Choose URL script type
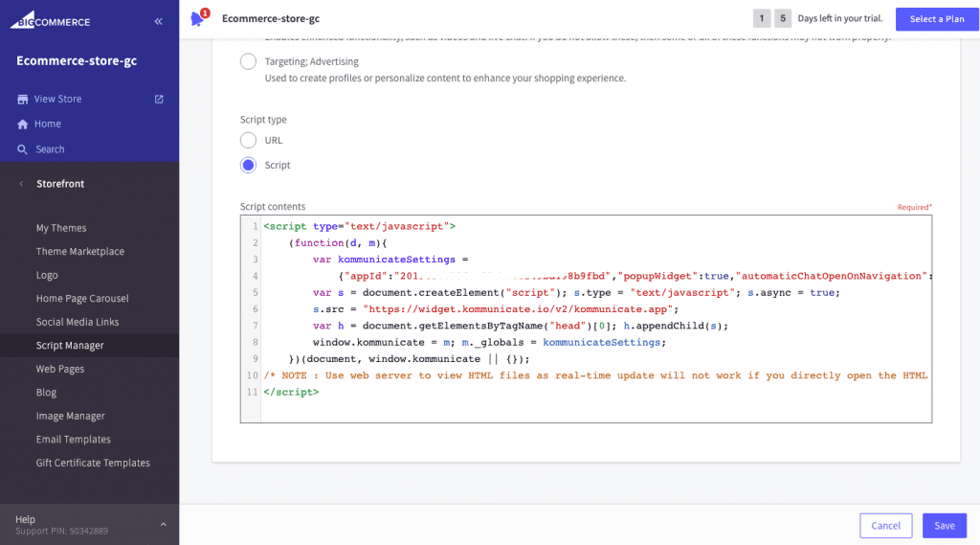Image resolution: width=980 pixels, height=545 pixels. coord(248,140)
